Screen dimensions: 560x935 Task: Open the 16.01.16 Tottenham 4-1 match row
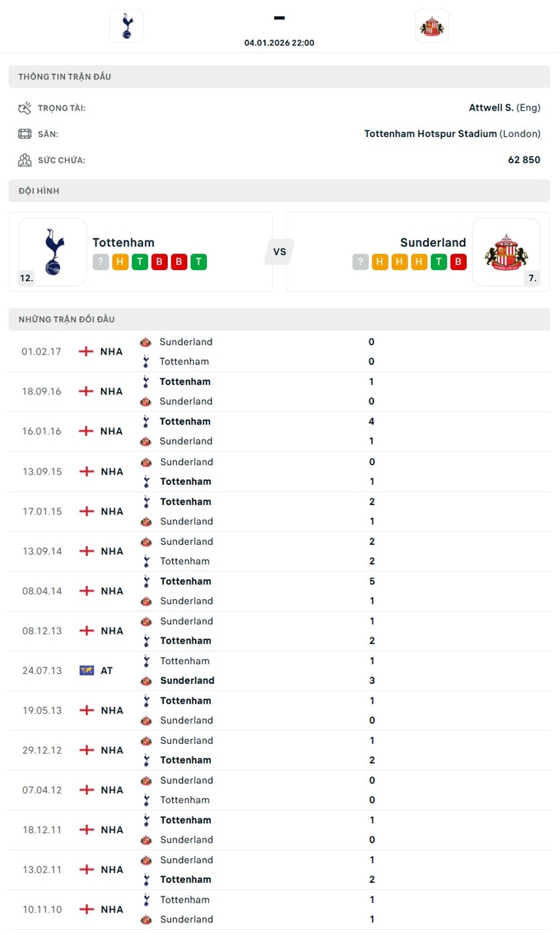pyautogui.click(x=279, y=431)
